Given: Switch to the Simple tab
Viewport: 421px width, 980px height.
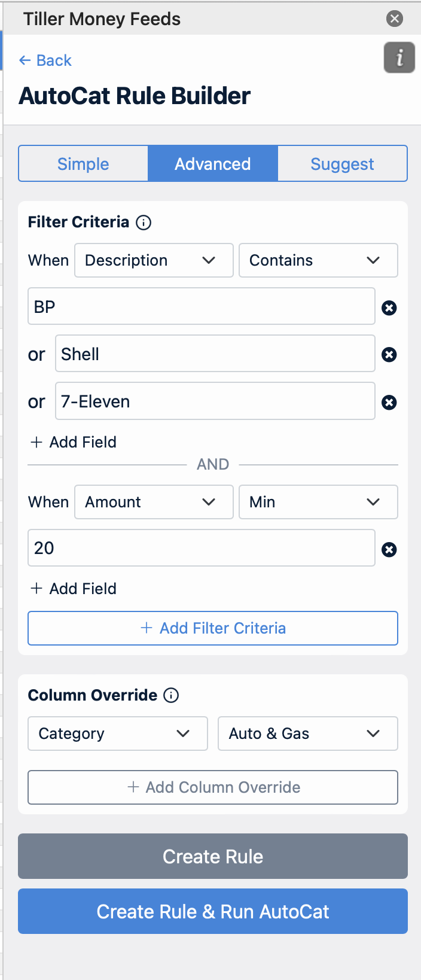Looking at the screenshot, I should tap(83, 163).
